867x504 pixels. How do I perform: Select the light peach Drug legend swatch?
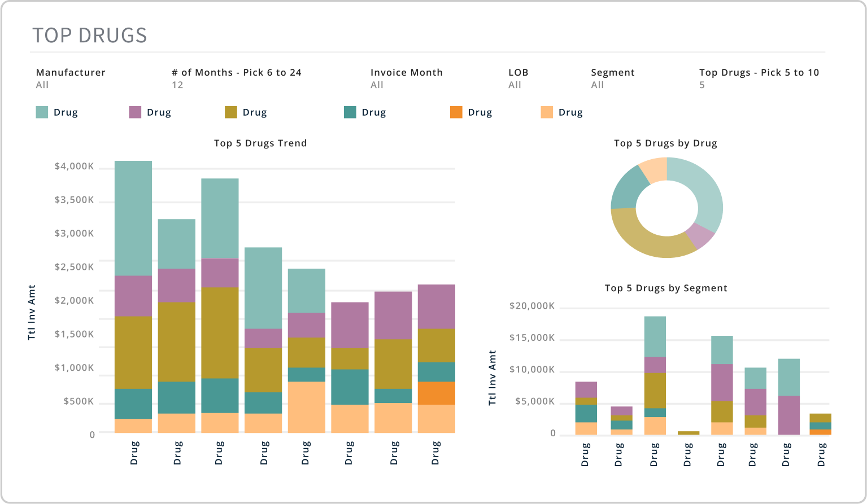coord(547,112)
